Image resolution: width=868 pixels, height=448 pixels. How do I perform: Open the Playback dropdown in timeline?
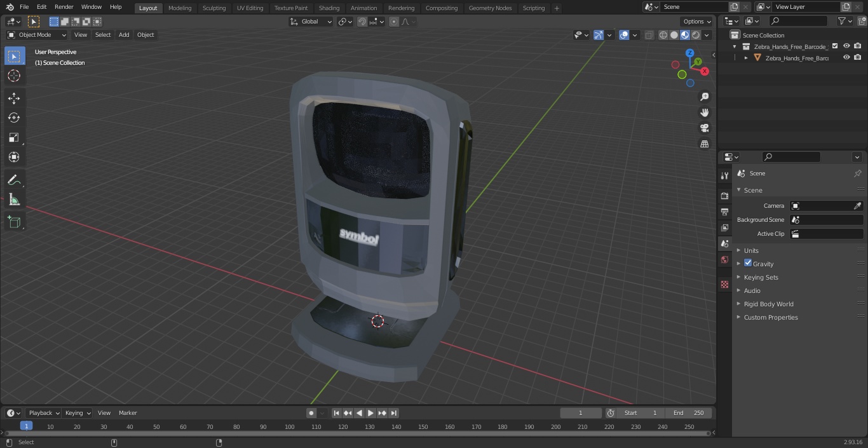44,413
